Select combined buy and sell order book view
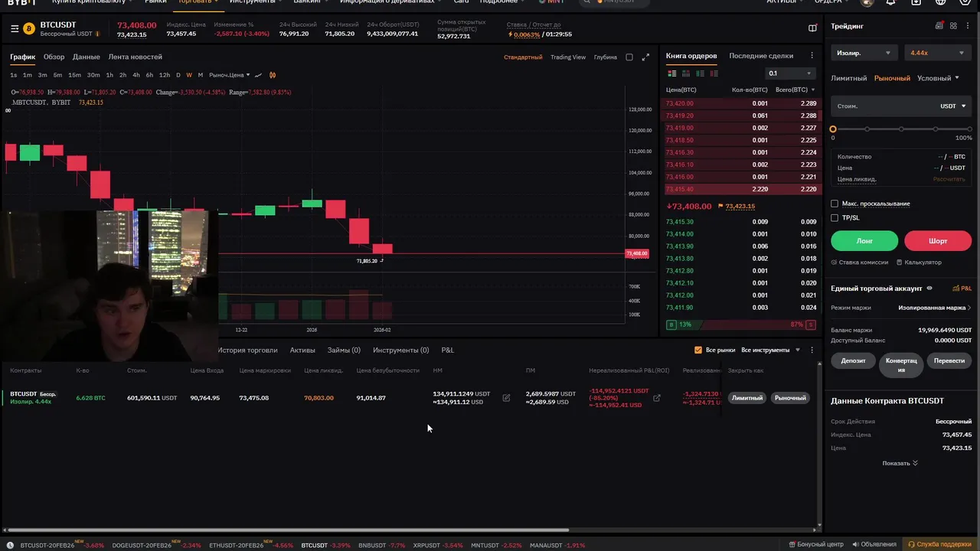This screenshot has width=980, height=551. point(672,73)
